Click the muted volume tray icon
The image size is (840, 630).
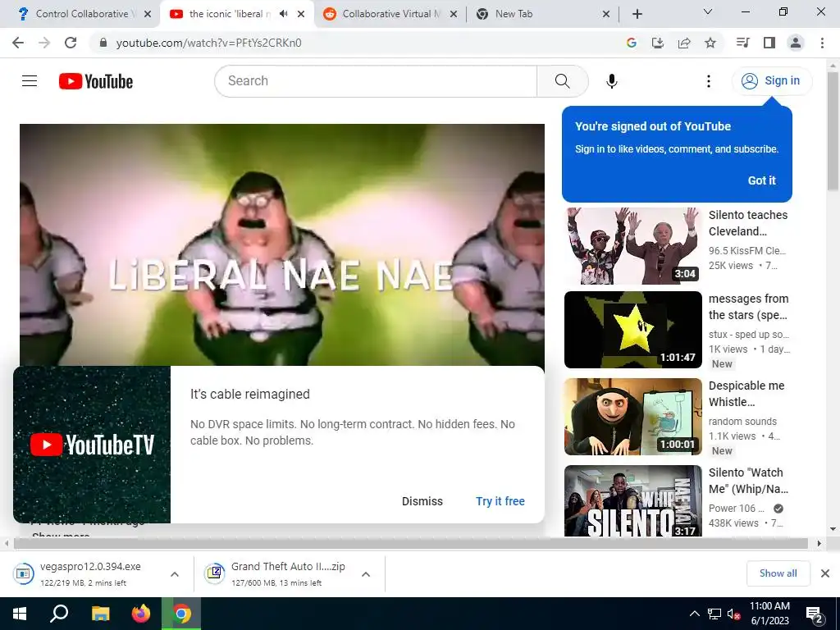734,614
